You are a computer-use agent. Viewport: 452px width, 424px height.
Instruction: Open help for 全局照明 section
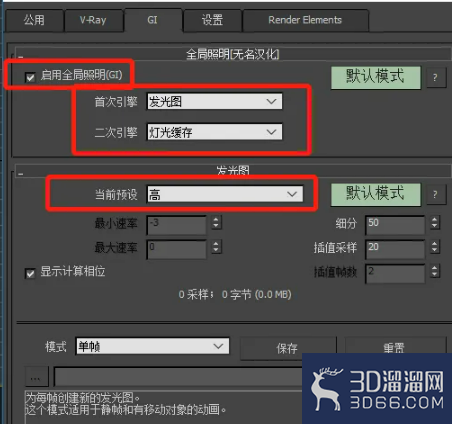436,78
